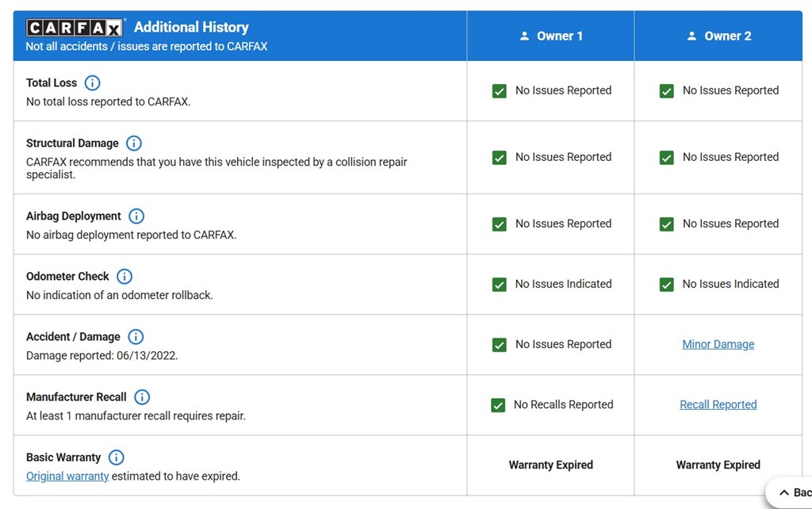Screen dimensions: 812x509
Task: Open the Structural Damage info icon
Action: (x=134, y=144)
